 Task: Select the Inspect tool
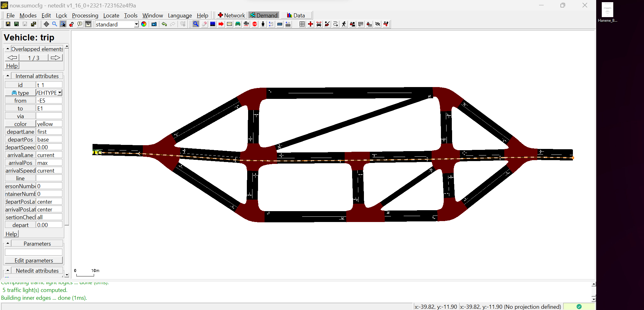[x=196, y=24]
